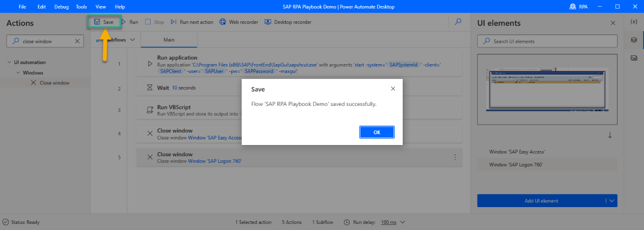Click the 'SAP Logon 760' window link in action 5

215,161
